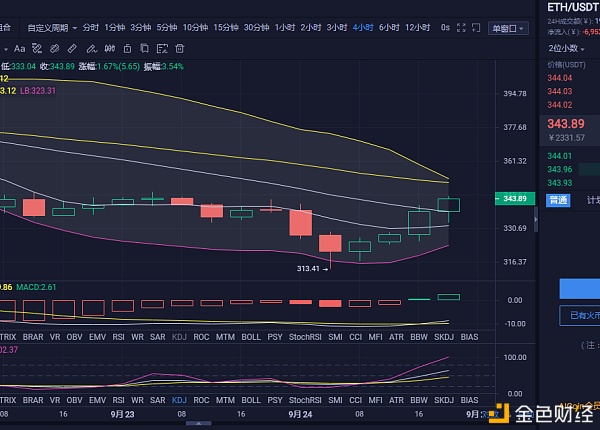Select OBV in upper indicator row
The width and height of the screenshot is (600, 430).
tap(74, 337)
